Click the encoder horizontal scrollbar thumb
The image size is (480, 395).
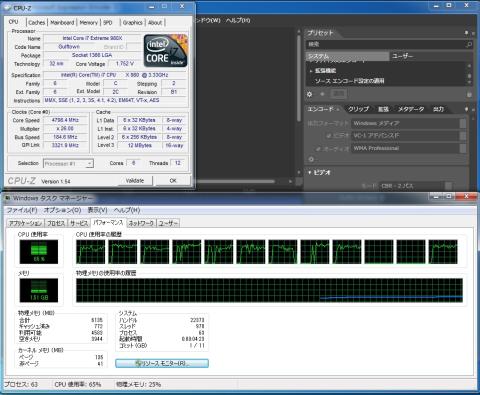(x=235, y=182)
